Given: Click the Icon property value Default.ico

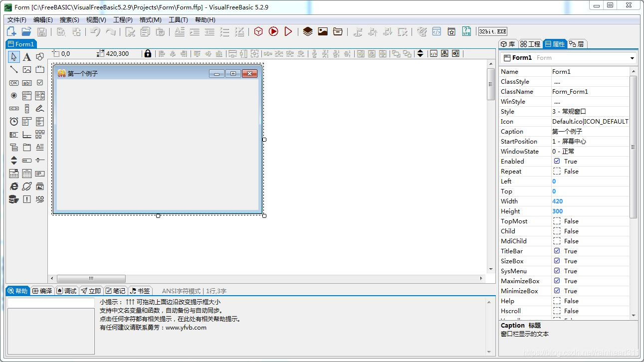Looking at the screenshot, I should pyautogui.click(x=590, y=121).
